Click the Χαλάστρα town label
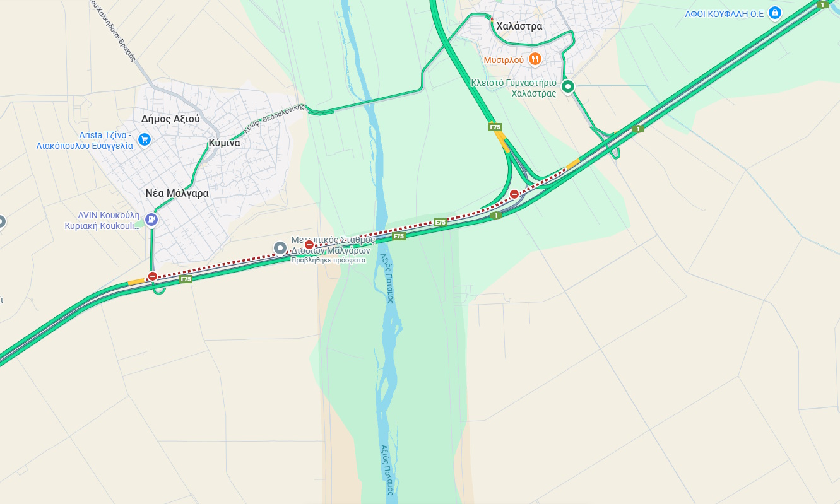This screenshot has width=840, height=504. tap(519, 26)
